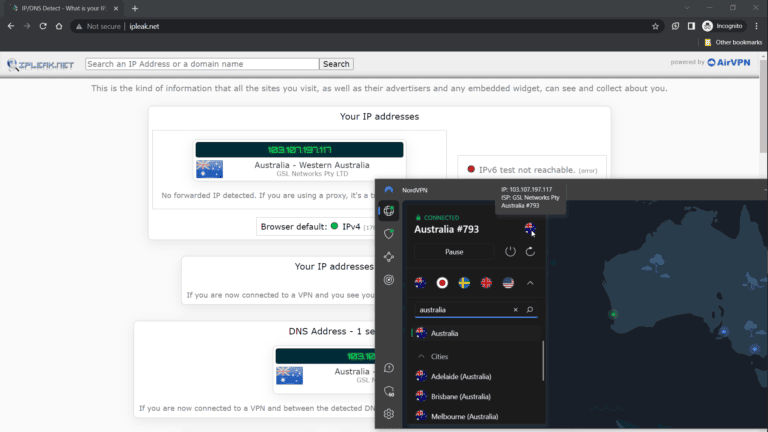Click the detected IP address banner

click(x=299, y=150)
